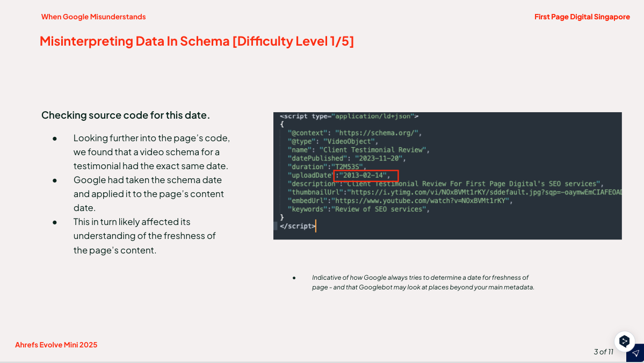Click the datePublished '2023-11-20' line
The height and width of the screenshot is (363, 644).
(x=347, y=158)
